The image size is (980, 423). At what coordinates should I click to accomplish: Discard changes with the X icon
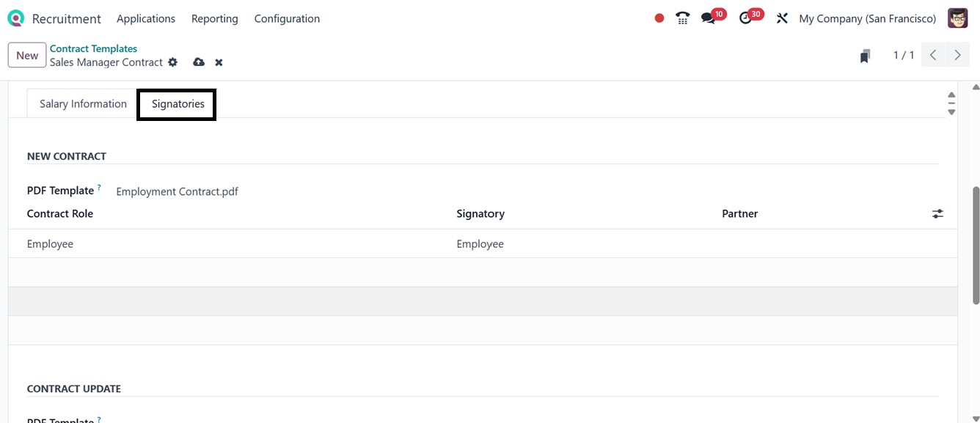coord(219,62)
